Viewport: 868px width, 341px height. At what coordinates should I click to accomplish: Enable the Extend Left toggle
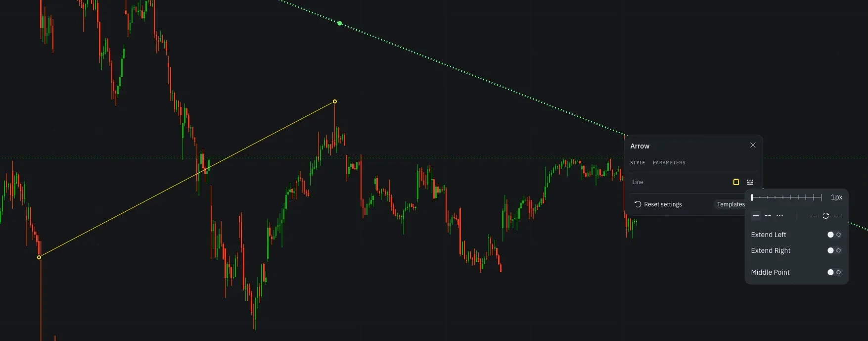tap(834, 235)
